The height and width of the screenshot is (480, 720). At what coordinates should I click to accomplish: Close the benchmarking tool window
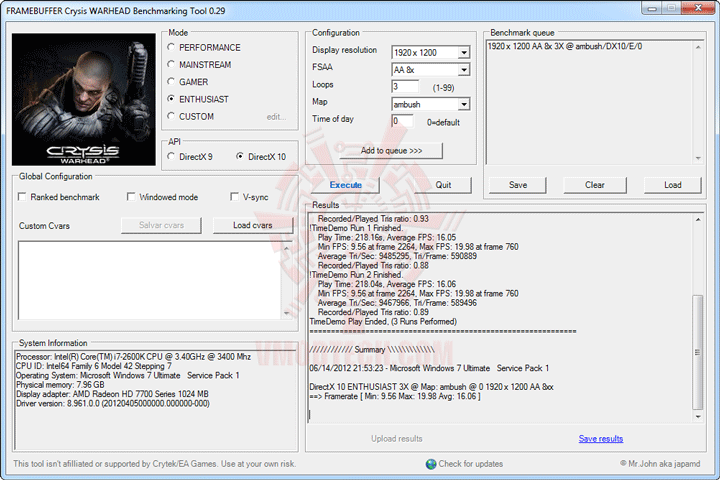pyautogui.click(x=698, y=8)
